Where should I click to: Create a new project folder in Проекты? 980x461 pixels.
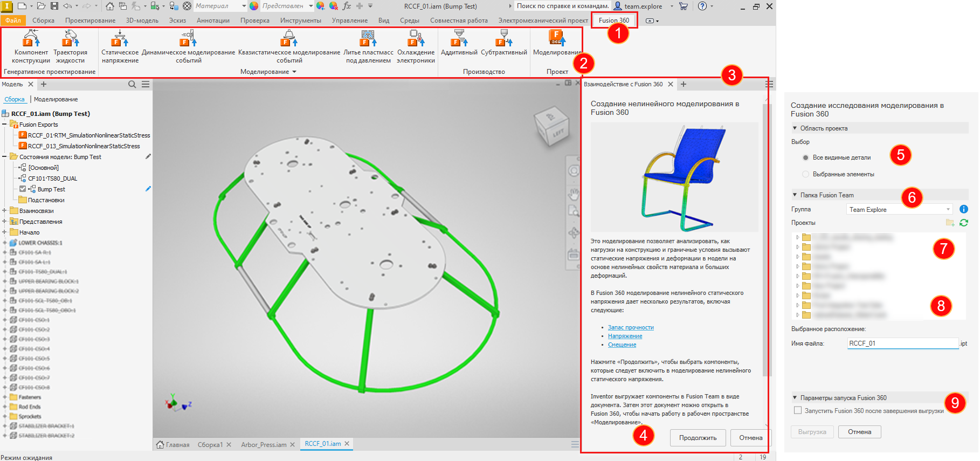coord(950,223)
